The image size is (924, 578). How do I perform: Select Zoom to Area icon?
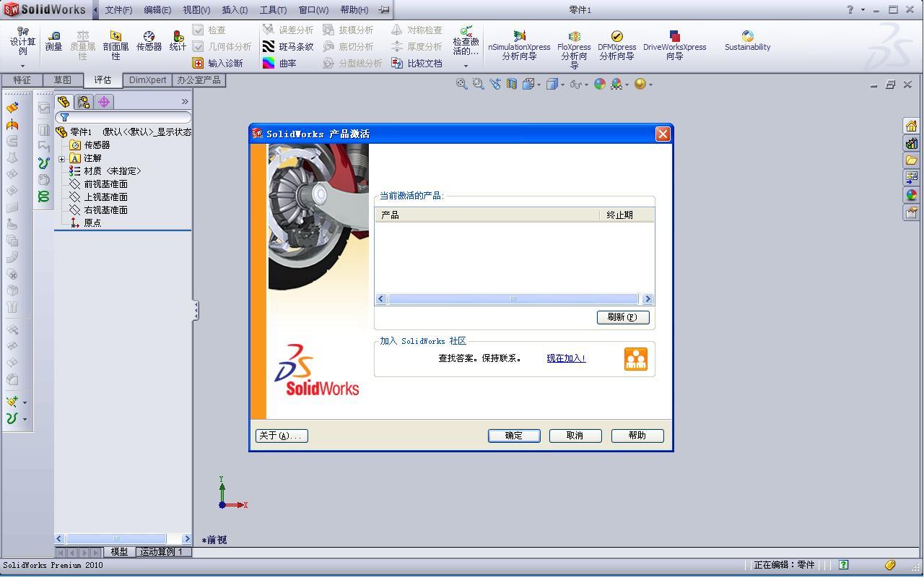(478, 84)
